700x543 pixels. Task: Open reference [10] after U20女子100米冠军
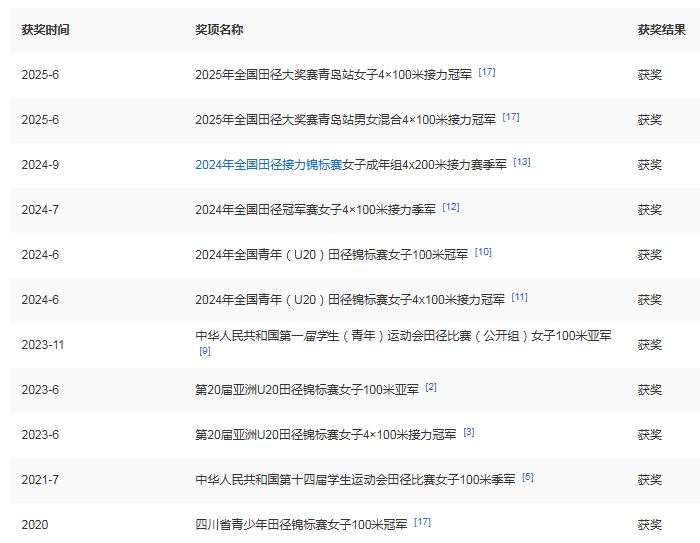[483, 252]
